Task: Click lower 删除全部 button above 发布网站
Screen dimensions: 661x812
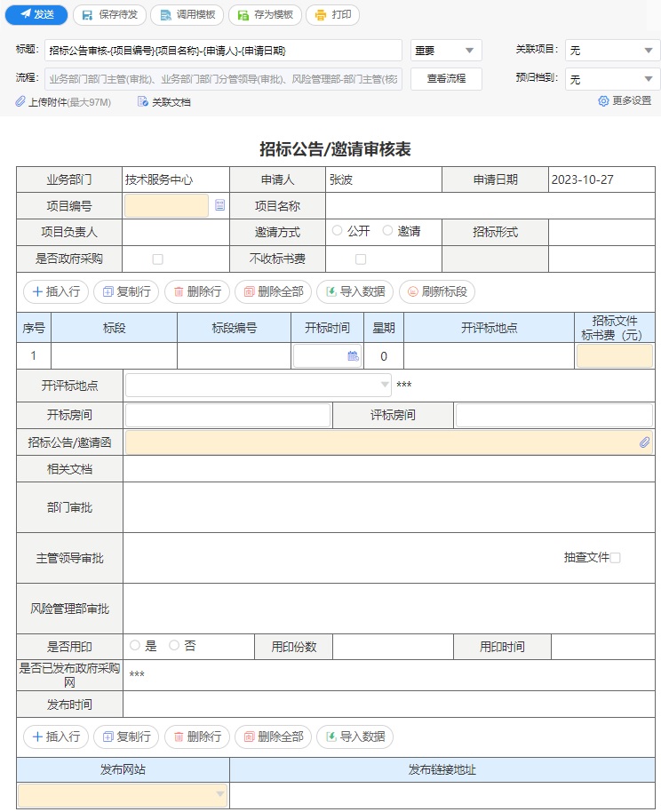Action: click(x=273, y=736)
